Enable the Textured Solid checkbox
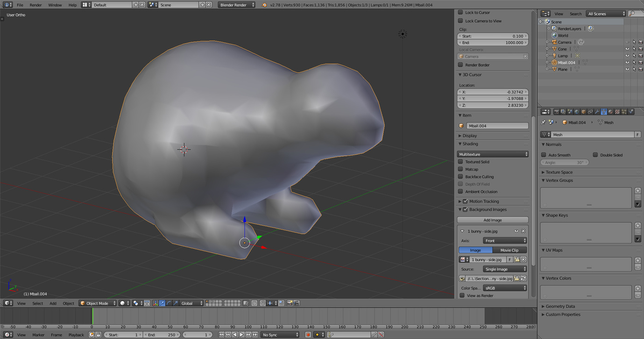Image resolution: width=644 pixels, height=339 pixels. (x=460, y=162)
